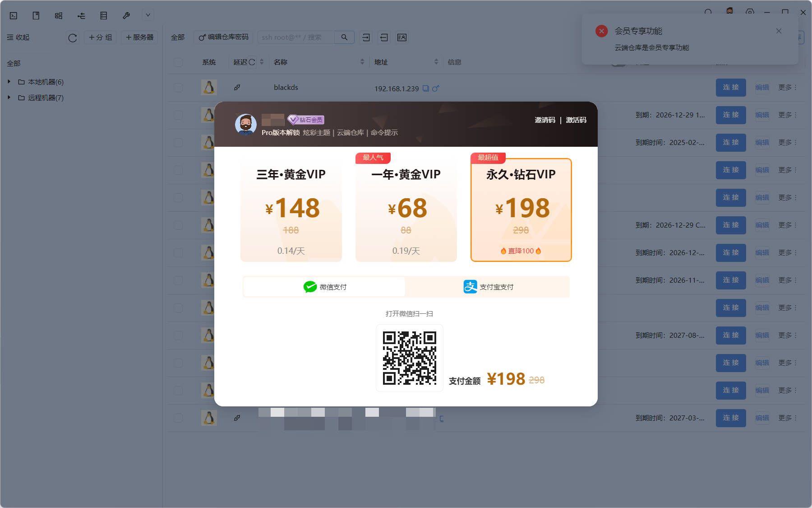Refresh the server group sidebar

point(72,37)
